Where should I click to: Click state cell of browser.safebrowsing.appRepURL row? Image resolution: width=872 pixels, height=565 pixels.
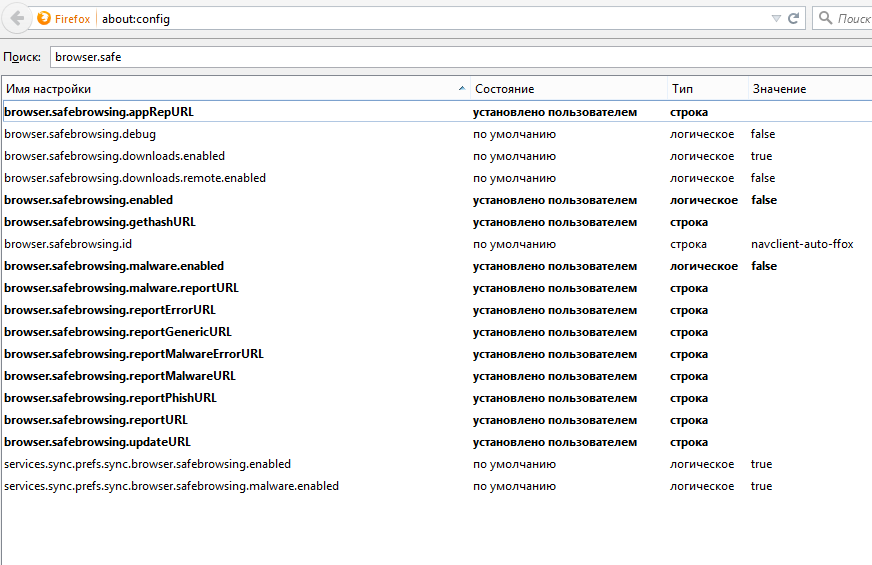[555, 112]
